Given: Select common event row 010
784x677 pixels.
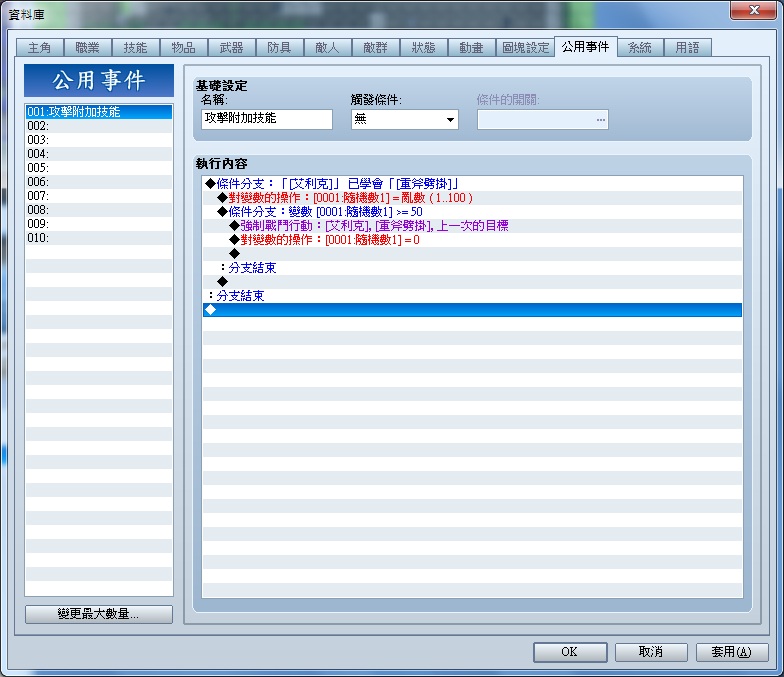Looking at the screenshot, I should click(x=99, y=238).
